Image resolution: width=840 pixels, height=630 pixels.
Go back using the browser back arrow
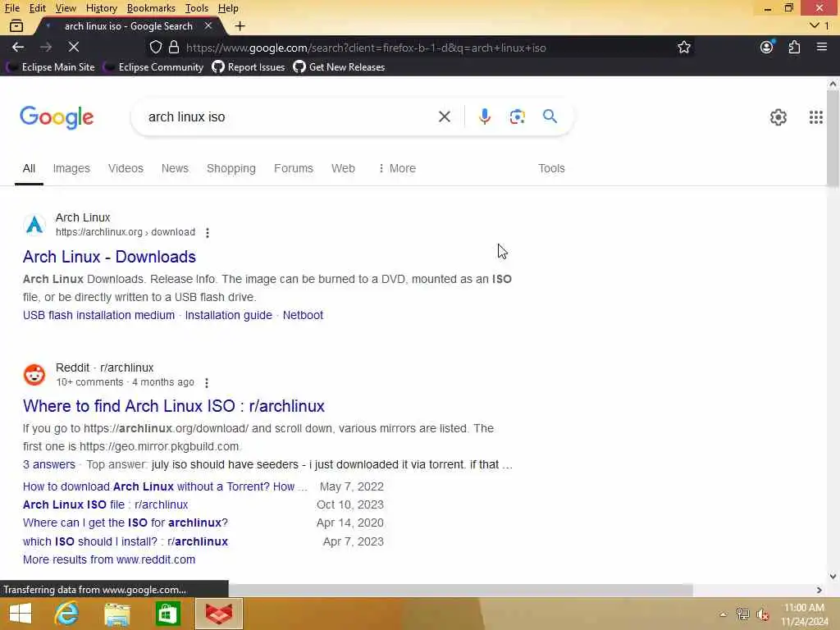tap(18, 47)
